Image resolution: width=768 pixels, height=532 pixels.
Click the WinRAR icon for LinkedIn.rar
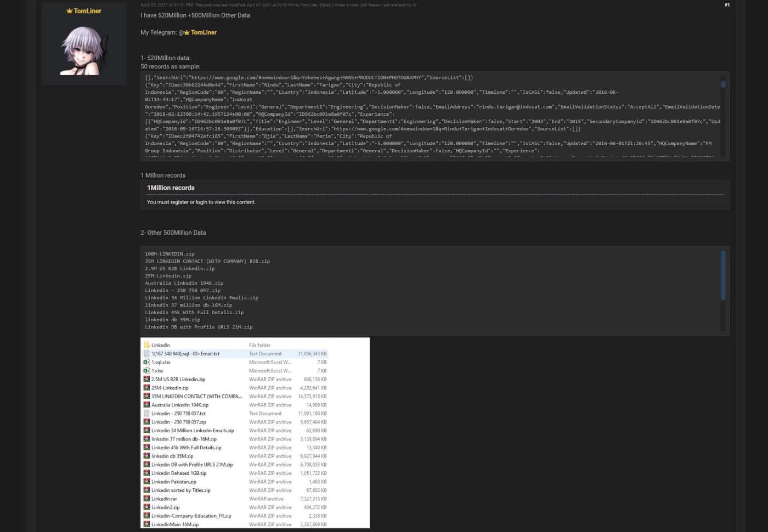point(146,499)
